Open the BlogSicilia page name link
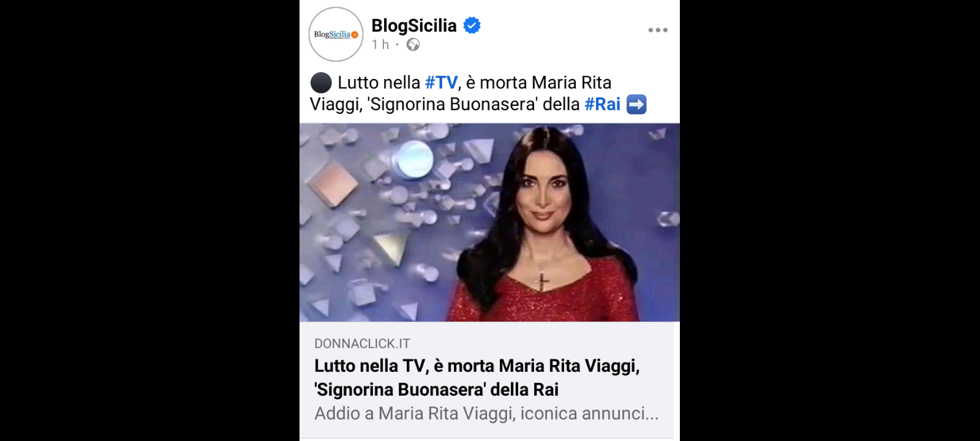 414,26
